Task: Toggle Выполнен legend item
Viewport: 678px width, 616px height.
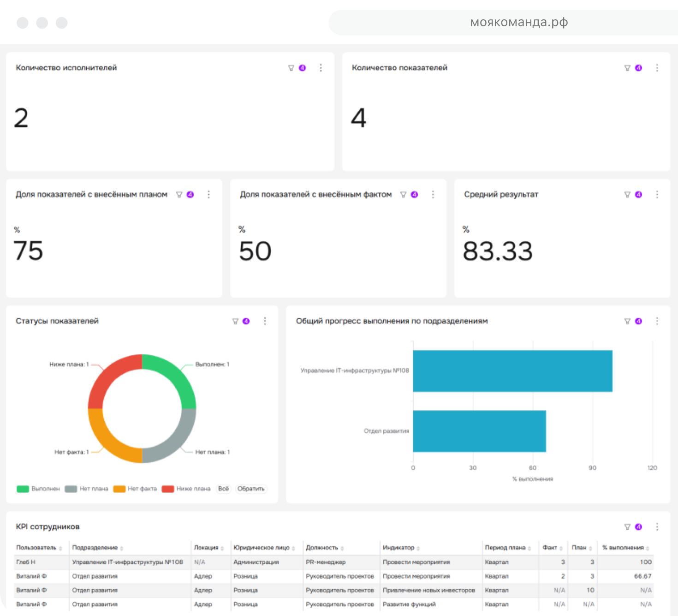Action: [38, 489]
